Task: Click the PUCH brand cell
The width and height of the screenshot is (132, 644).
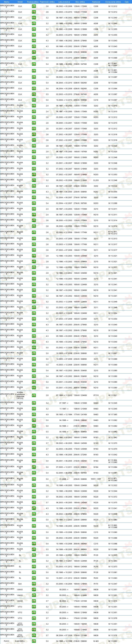Action: [7, 641]
